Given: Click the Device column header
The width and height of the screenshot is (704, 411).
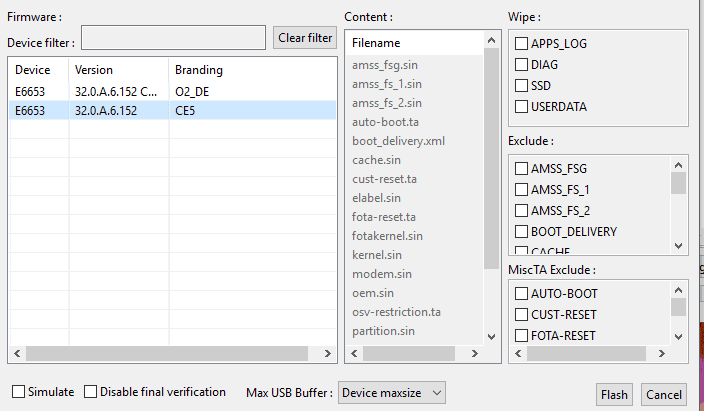Looking at the screenshot, I should (x=39, y=70).
